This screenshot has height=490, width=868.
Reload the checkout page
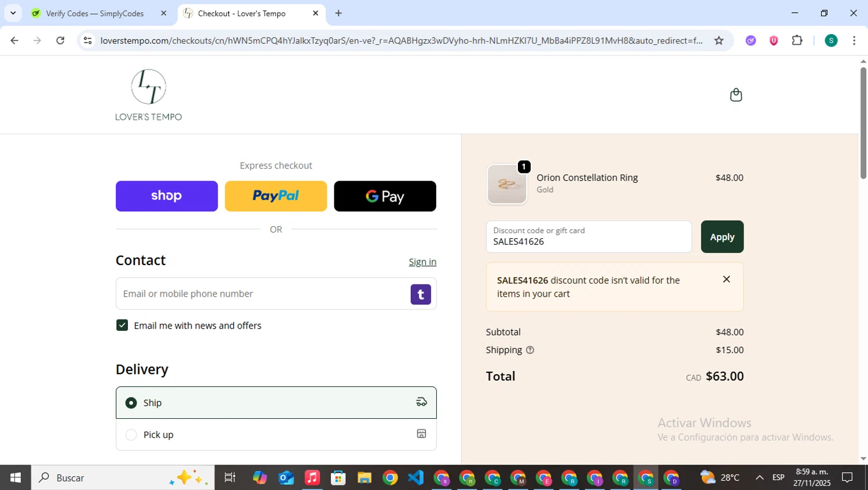[x=60, y=40]
